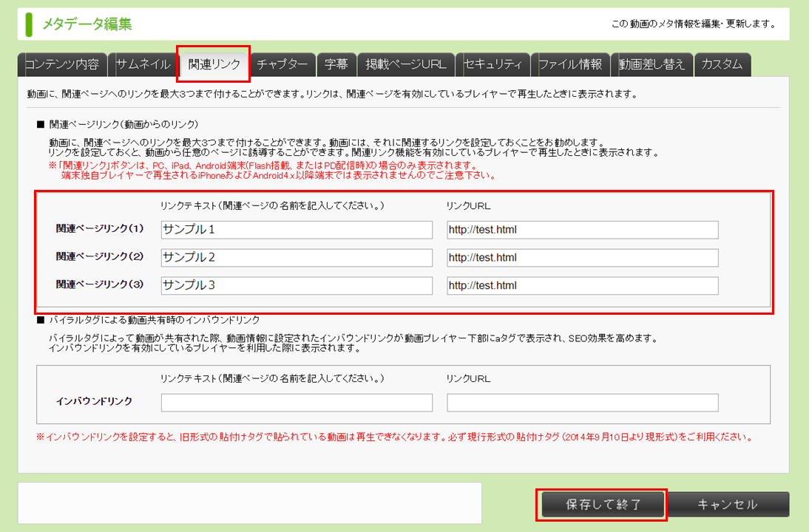Click the サンプル1 link text field

297,230
